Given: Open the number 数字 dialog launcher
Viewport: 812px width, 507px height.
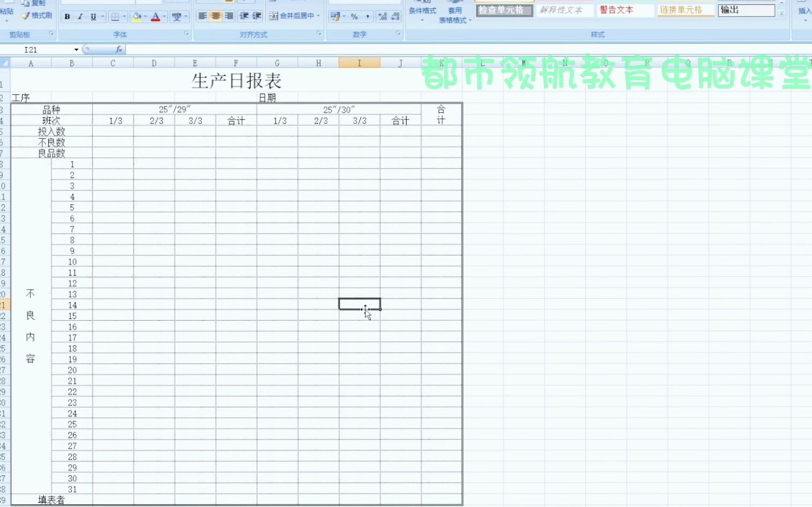Looking at the screenshot, I should point(399,34).
